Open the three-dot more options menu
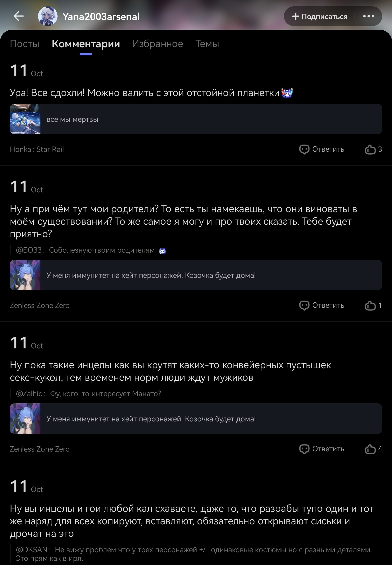The width and height of the screenshot is (392, 565). 368,16
